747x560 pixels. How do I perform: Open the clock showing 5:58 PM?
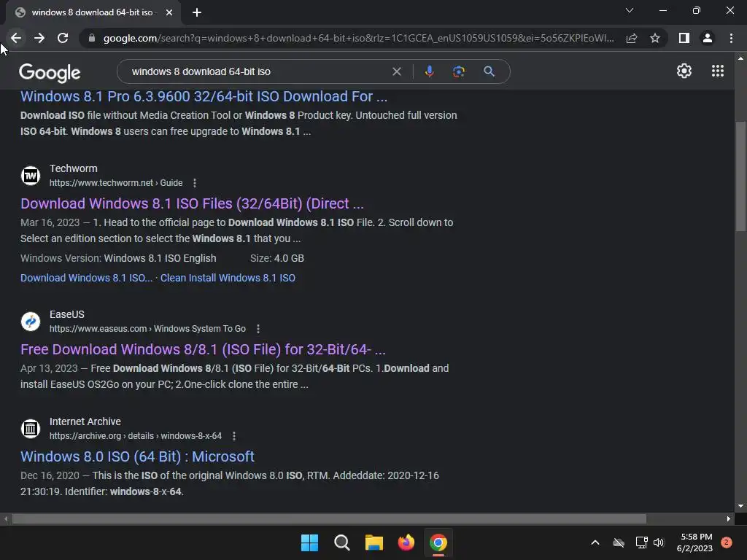click(x=694, y=542)
